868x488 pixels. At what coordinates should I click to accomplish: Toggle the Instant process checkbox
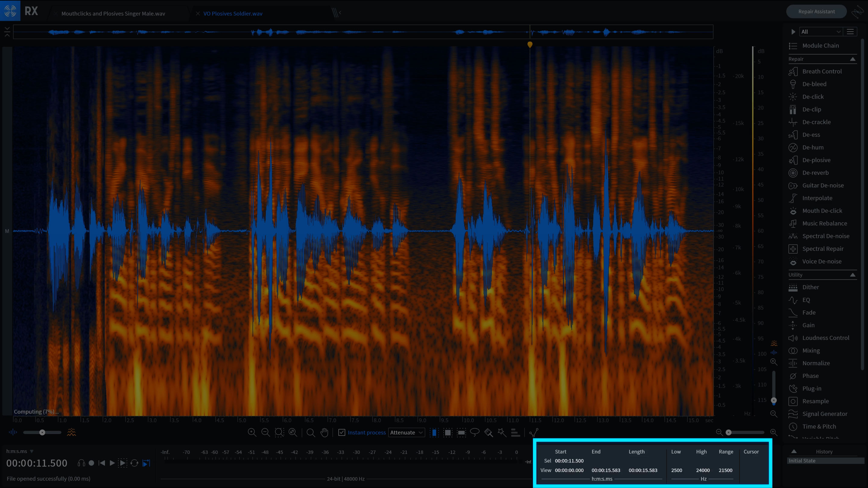point(342,433)
